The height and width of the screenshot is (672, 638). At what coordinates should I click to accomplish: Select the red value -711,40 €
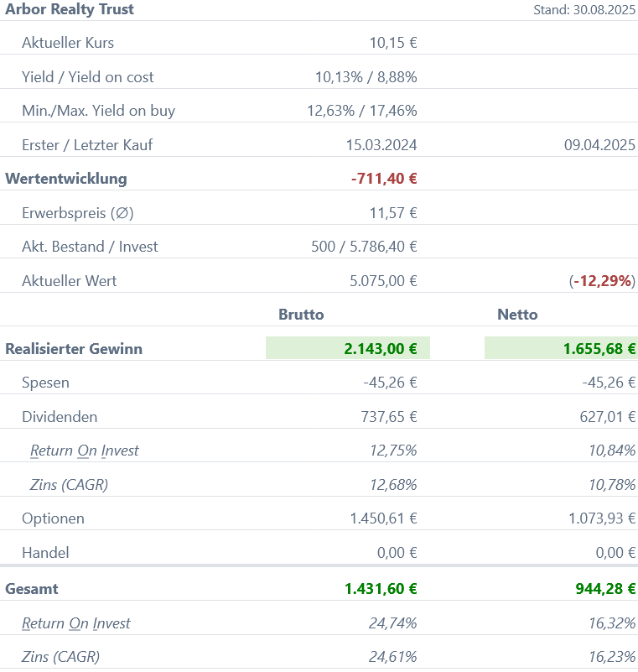(384, 179)
